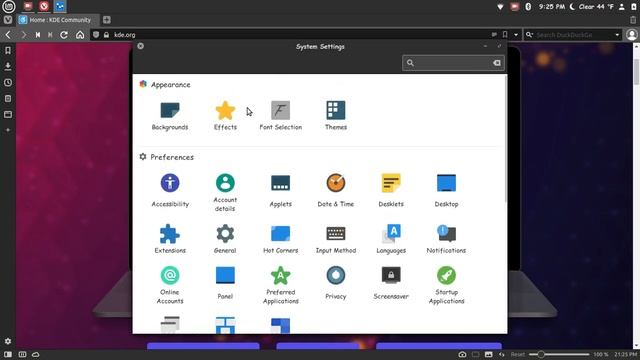640x360 pixels.
Task: Reload the kde.org page
Action: (x=64, y=35)
